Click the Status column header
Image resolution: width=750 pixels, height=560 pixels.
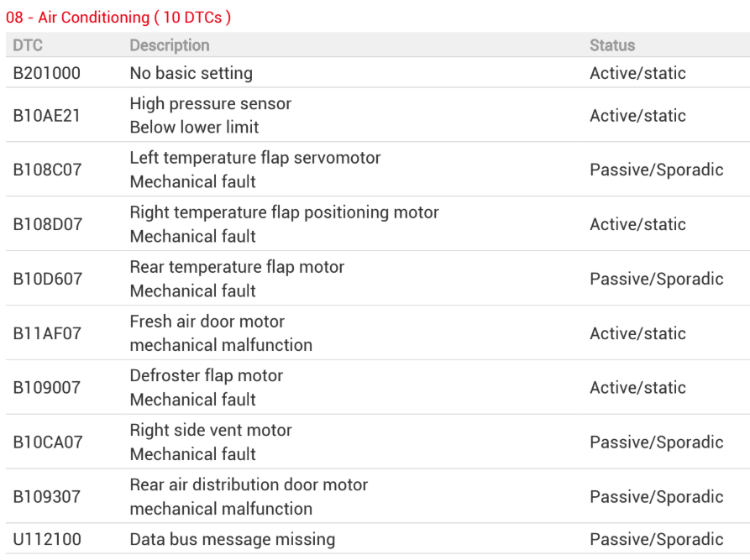tap(612, 45)
